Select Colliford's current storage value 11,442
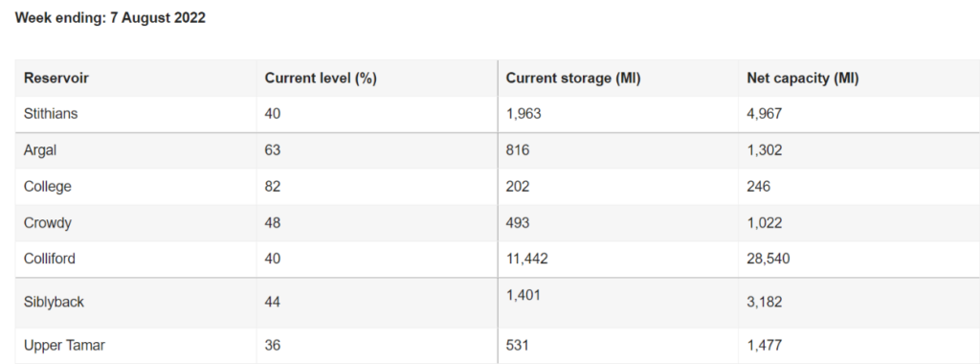This screenshot has height=364, width=980. click(x=527, y=259)
